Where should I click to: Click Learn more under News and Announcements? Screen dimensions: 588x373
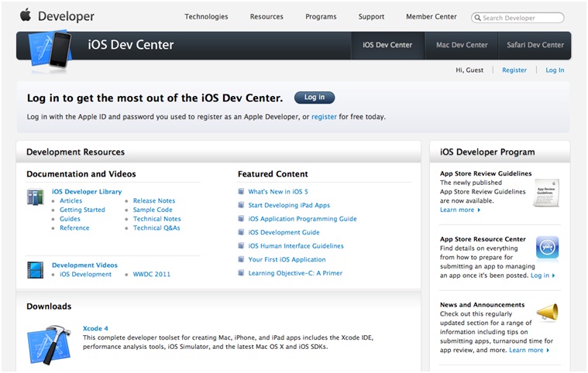529,350
